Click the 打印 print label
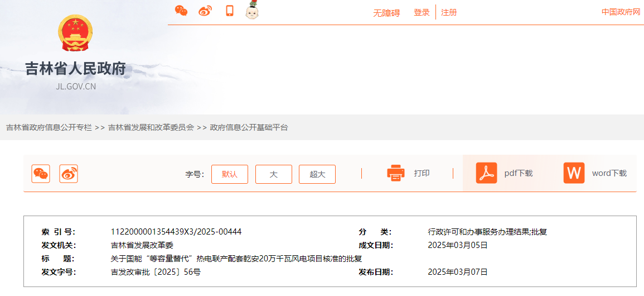 [x=422, y=173]
